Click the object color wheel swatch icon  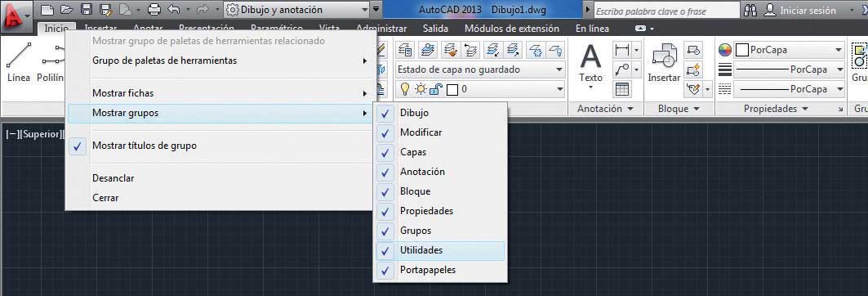click(x=724, y=50)
